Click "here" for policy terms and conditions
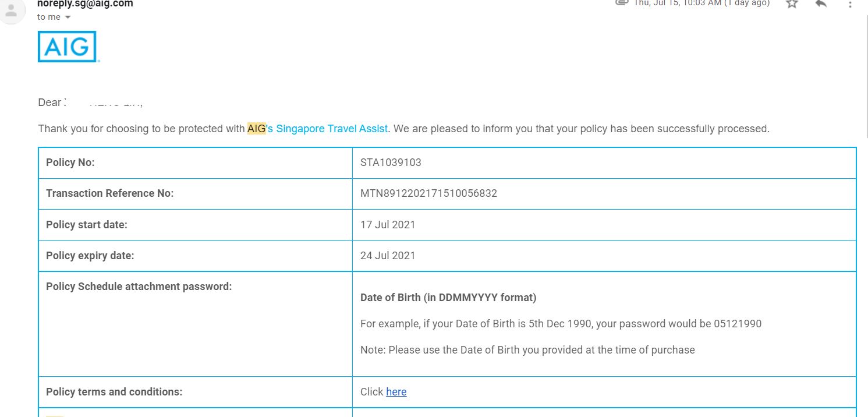 [396, 392]
